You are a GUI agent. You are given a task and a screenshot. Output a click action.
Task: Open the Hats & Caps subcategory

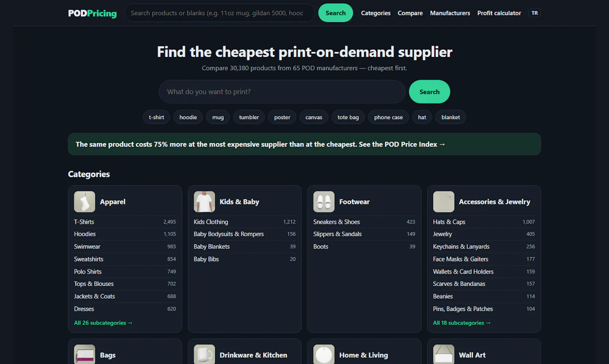click(x=484, y=222)
